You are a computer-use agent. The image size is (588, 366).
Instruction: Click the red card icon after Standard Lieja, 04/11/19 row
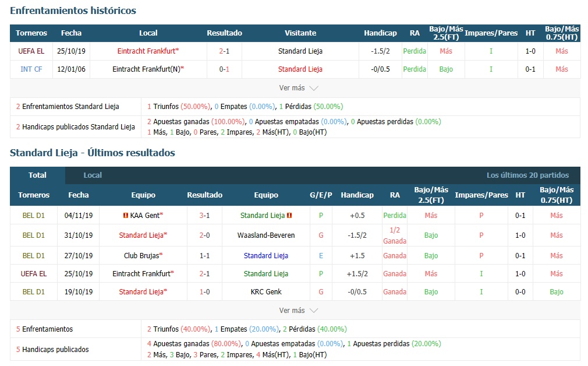tap(289, 216)
